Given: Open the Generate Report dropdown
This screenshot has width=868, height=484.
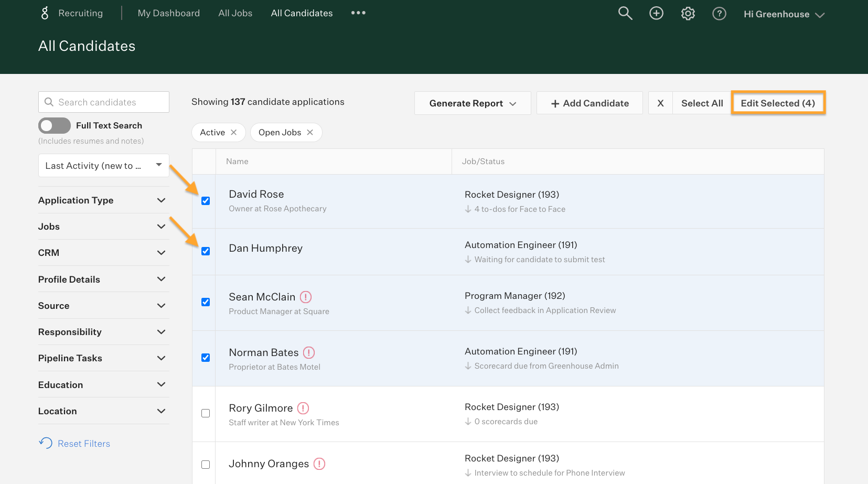Looking at the screenshot, I should [473, 103].
